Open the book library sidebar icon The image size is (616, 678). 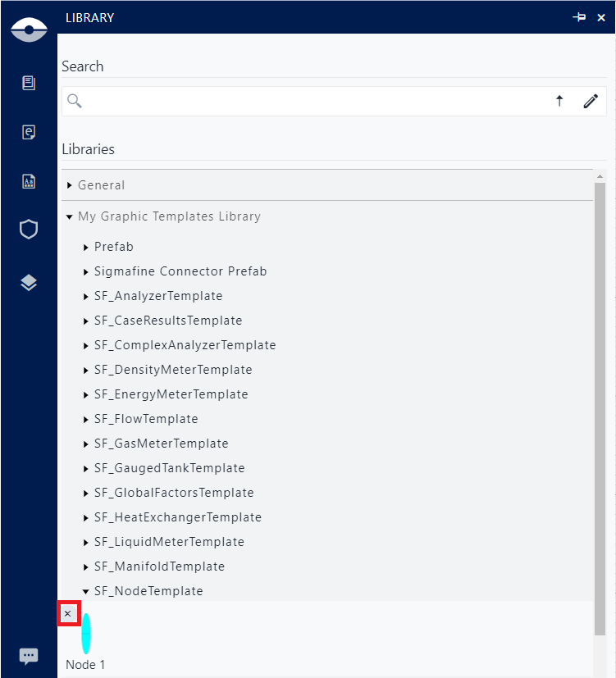[29, 83]
